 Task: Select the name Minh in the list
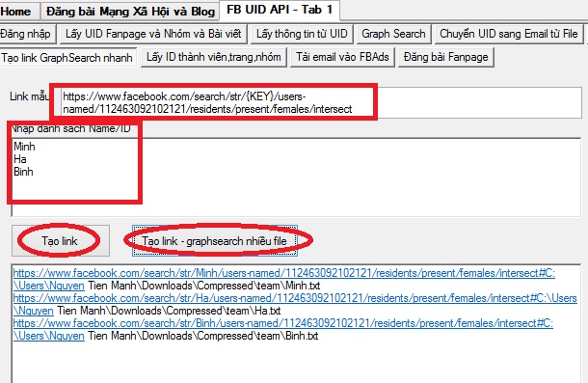[x=24, y=147]
